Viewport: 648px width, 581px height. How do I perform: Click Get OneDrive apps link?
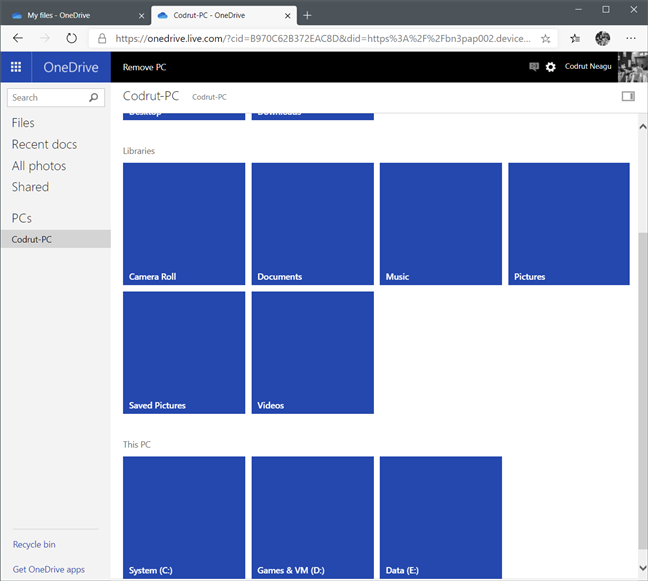tap(49, 569)
